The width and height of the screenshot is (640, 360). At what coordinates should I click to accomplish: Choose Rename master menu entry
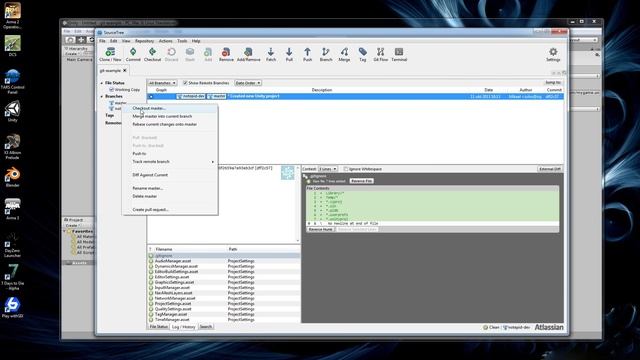pos(170,188)
